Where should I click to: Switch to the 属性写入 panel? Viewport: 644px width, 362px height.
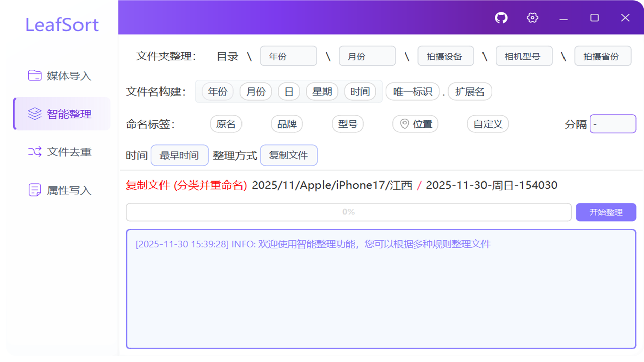(x=59, y=190)
